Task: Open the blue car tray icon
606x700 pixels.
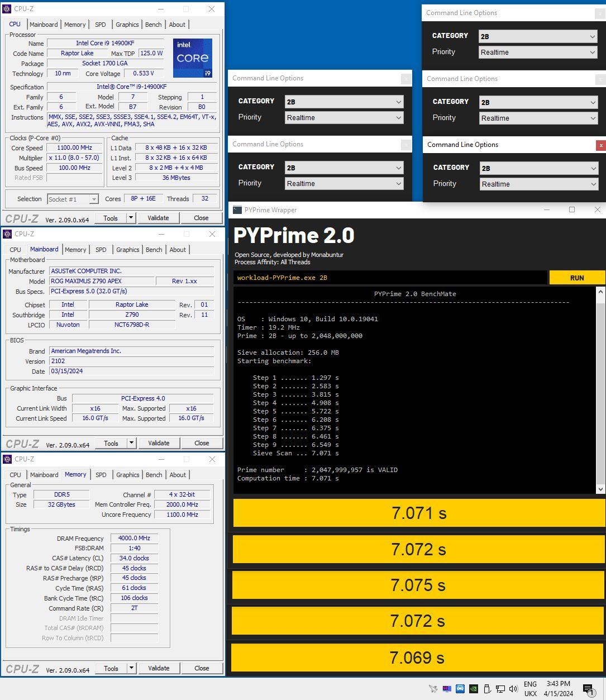Action: click(x=460, y=689)
